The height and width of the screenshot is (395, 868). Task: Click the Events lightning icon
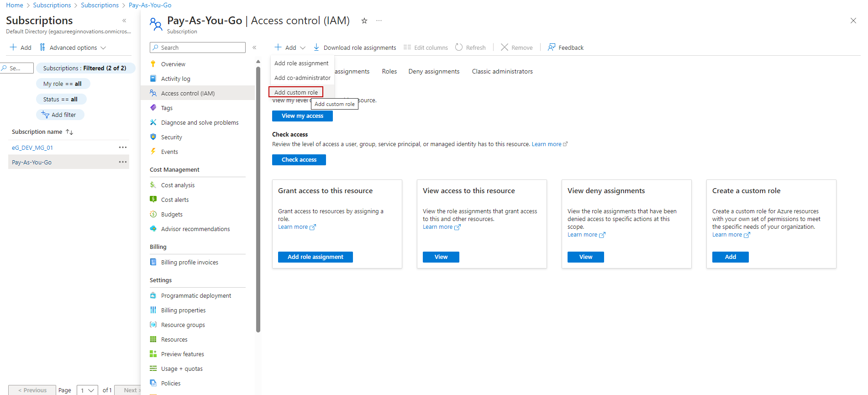[153, 152]
